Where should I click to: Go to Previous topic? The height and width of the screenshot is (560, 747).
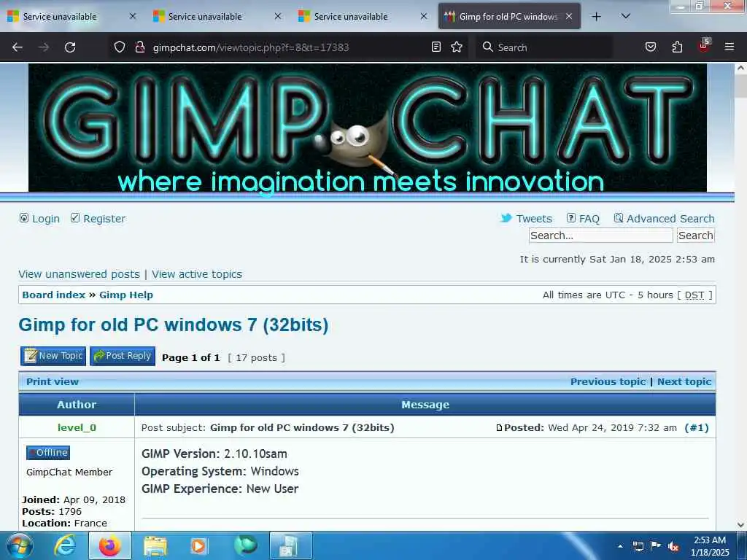pyautogui.click(x=608, y=381)
